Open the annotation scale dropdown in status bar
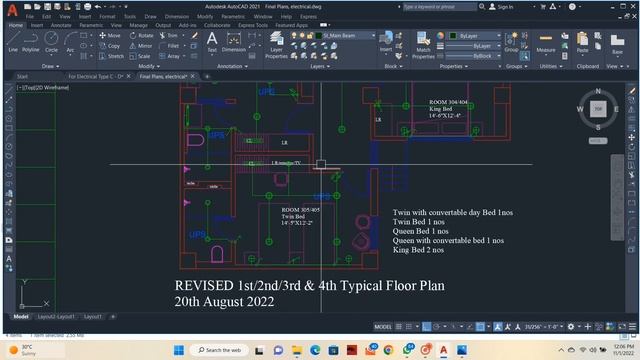Screen dimensions: 640x360 click(544, 327)
